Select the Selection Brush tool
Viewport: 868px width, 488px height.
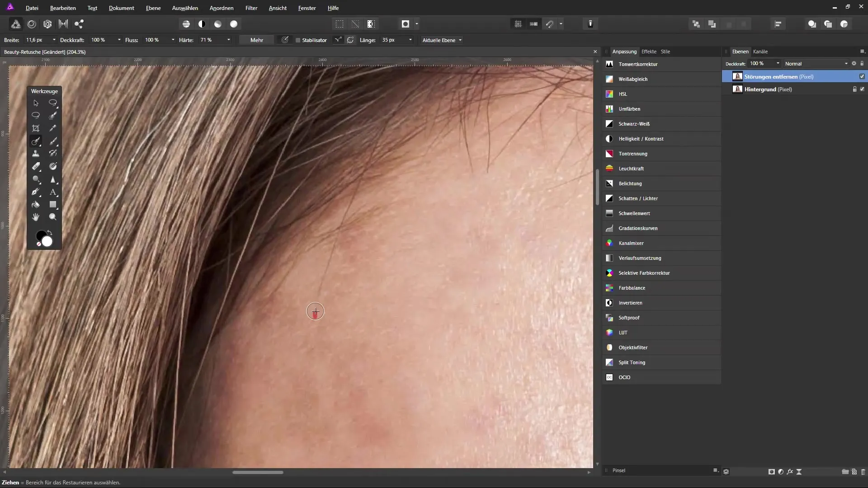(x=53, y=116)
